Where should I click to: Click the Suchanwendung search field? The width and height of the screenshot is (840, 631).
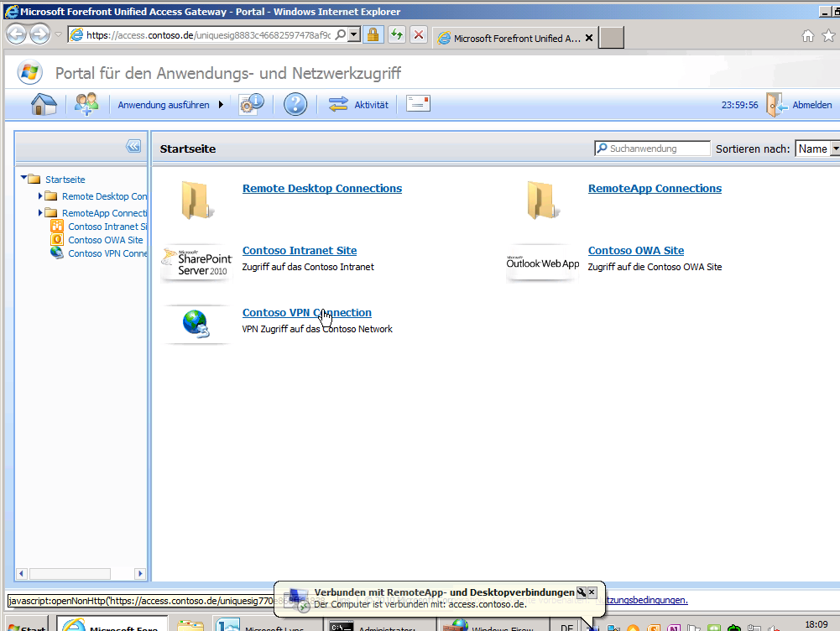coord(653,149)
